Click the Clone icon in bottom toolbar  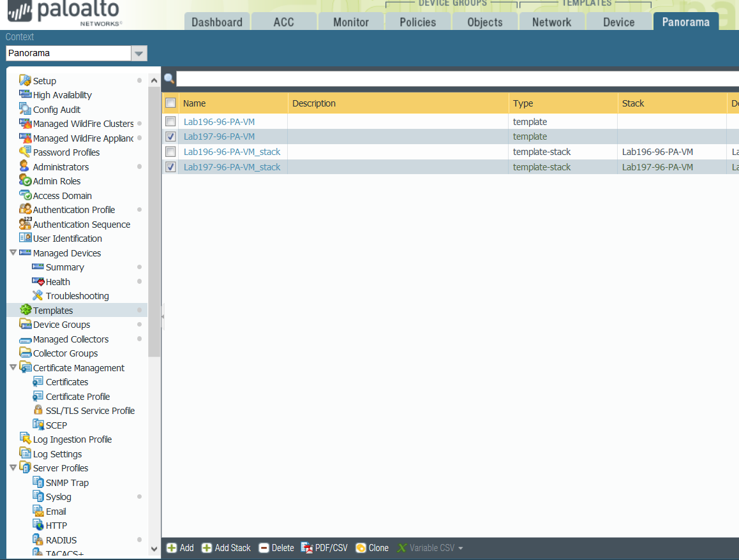pyautogui.click(x=361, y=548)
